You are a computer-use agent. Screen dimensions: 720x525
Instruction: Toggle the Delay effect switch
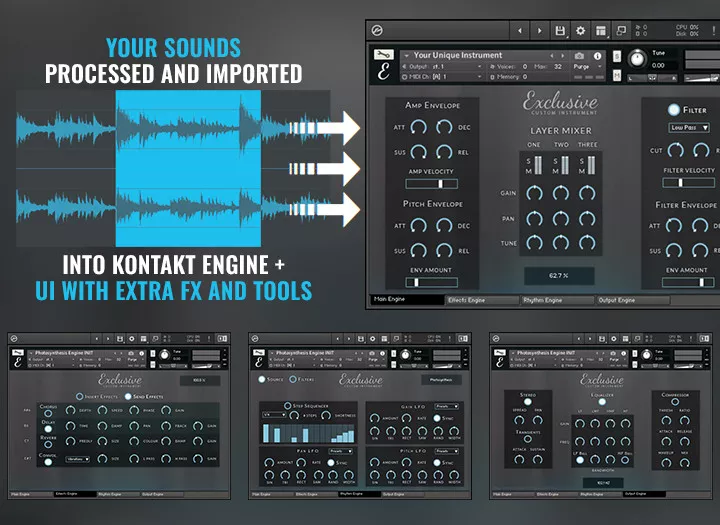[48, 429]
